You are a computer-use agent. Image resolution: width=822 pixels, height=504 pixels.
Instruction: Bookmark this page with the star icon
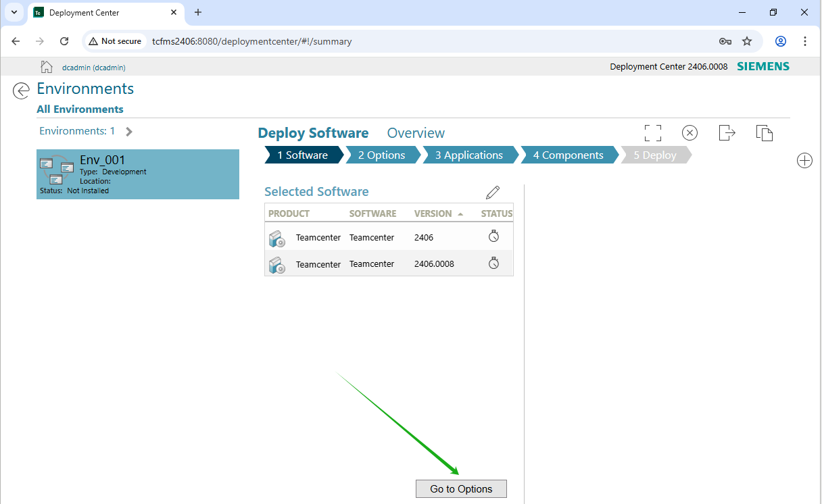tap(747, 41)
